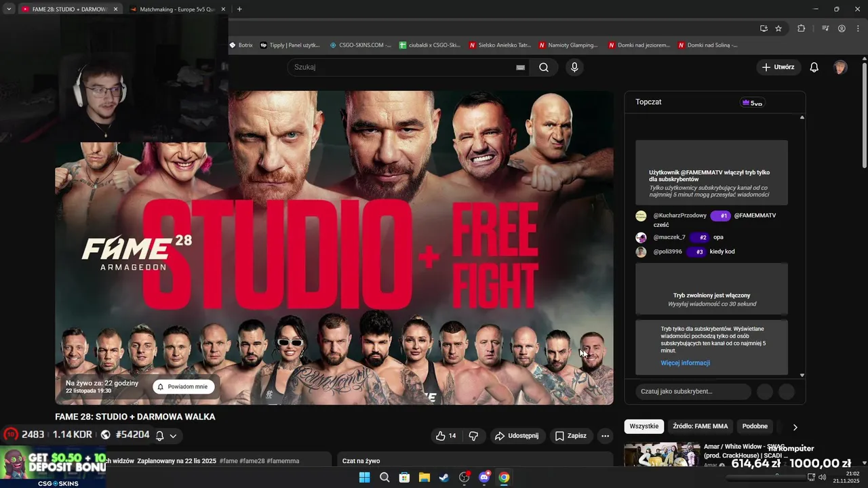Open the Tipply panel bookmark
The width and height of the screenshot is (868, 488).
point(290,45)
